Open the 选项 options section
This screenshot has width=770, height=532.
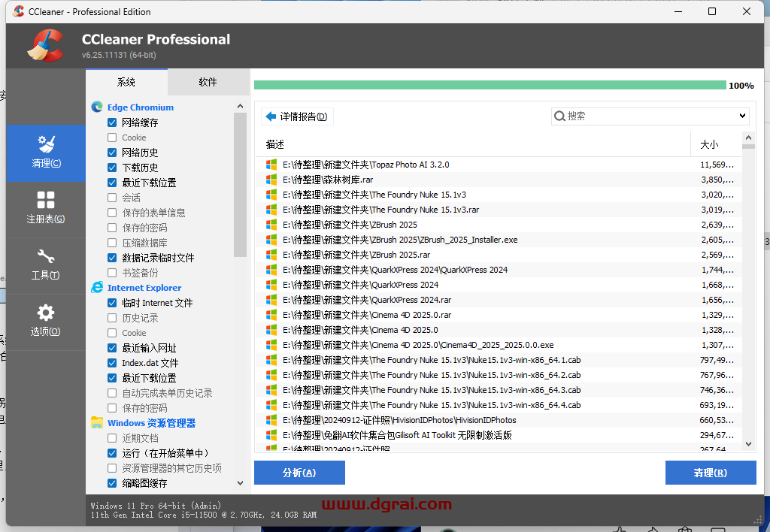[x=46, y=322]
